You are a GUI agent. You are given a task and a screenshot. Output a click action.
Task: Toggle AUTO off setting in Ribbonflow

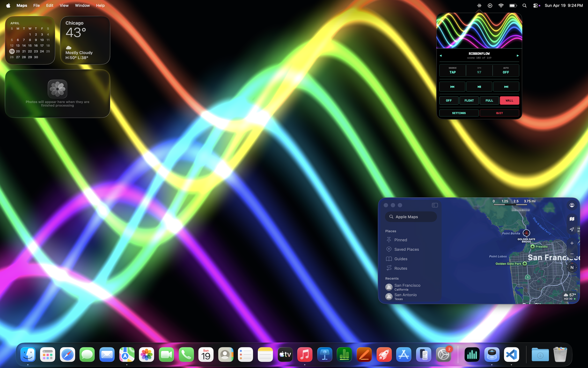click(x=506, y=70)
